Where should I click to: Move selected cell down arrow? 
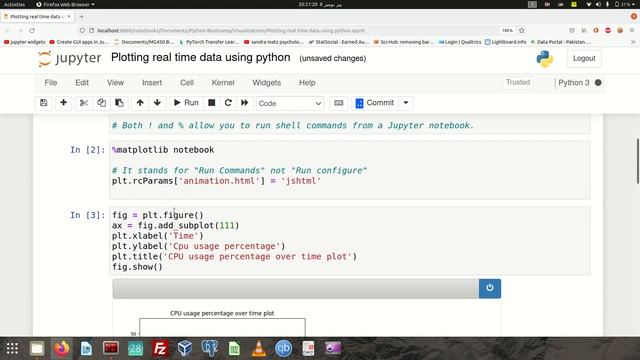(x=157, y=103)
